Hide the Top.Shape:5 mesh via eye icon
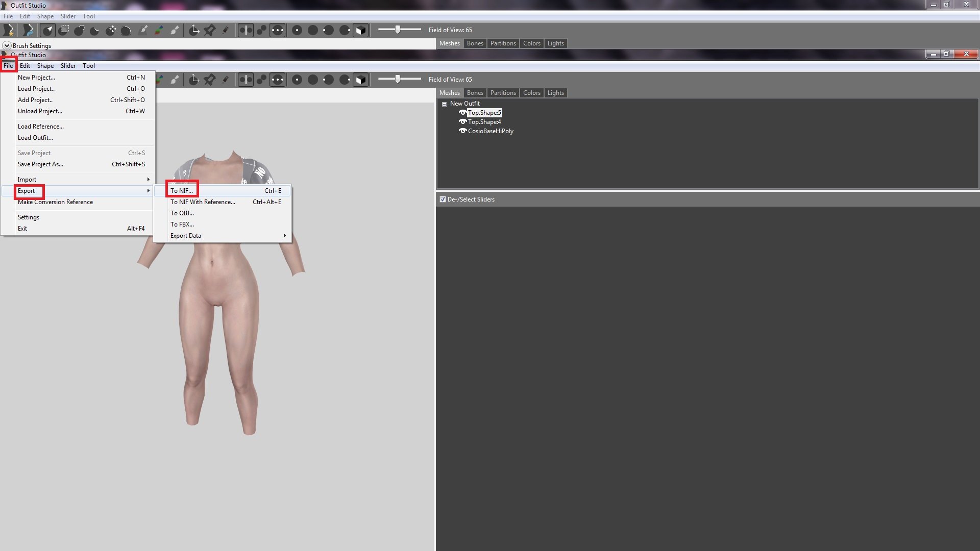The height and width of the screenshot is (551, 980). [x=462, y=113]
